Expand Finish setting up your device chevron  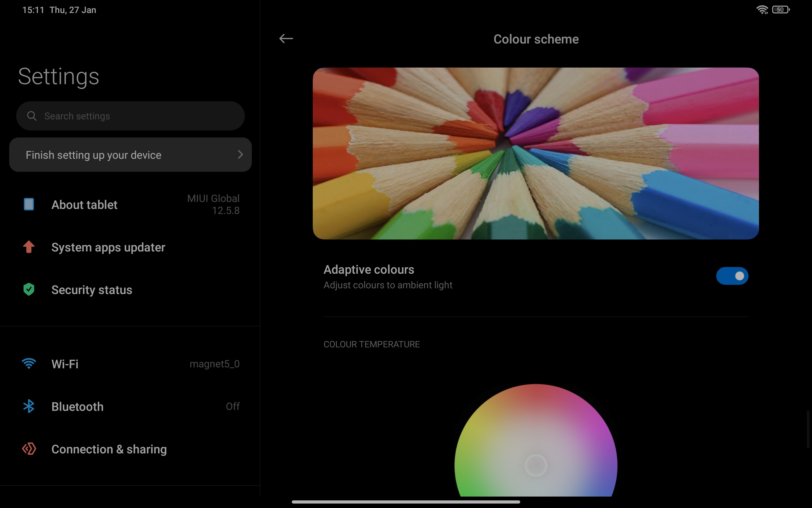tap(240, 155)
